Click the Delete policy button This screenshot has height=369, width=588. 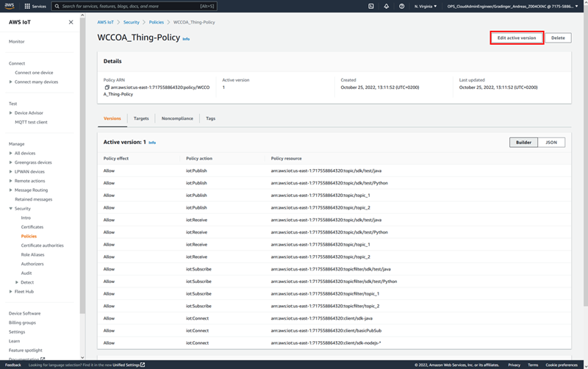point(558,37)
